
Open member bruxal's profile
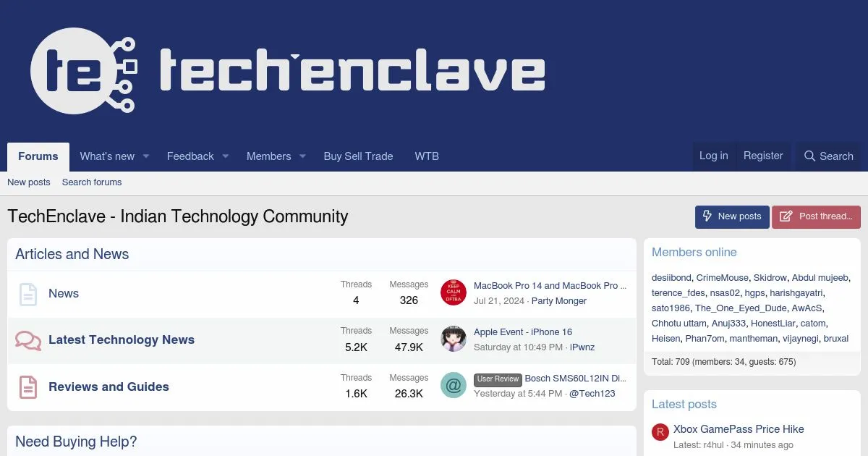(x=836, y=339)
